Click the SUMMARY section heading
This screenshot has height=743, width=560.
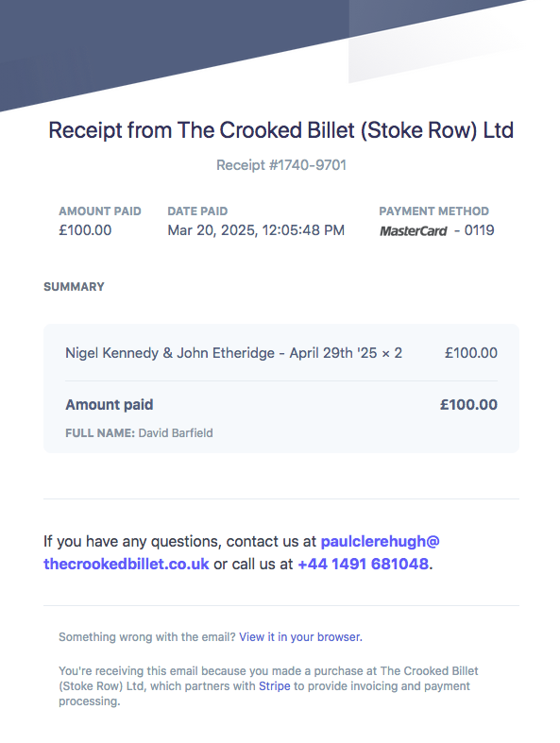(74, 287)
